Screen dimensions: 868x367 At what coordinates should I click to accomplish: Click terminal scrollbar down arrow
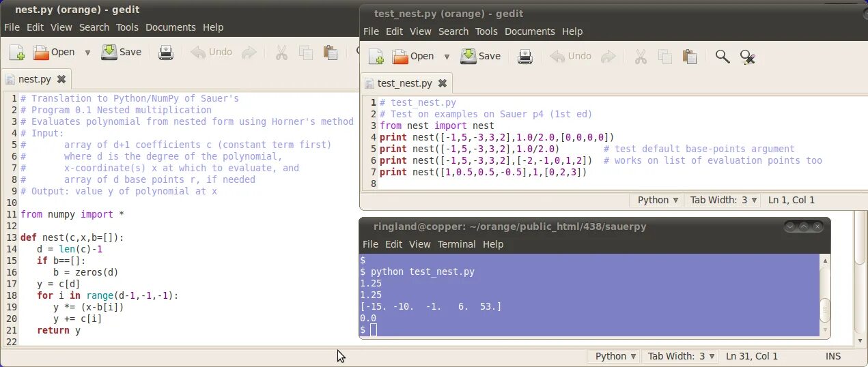825,332
